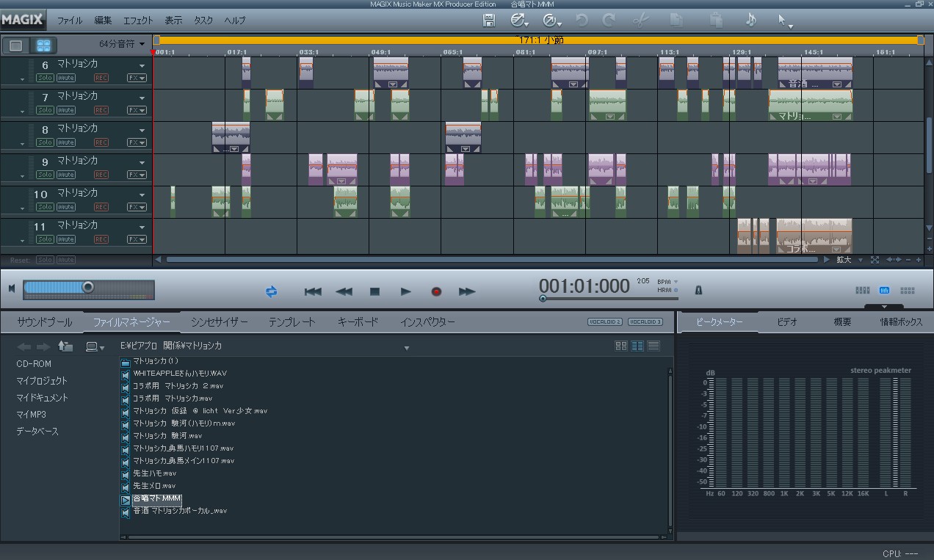934x560 pixels.
Task: Open track 10 name dropdown arrow
Action: (142, 194)
